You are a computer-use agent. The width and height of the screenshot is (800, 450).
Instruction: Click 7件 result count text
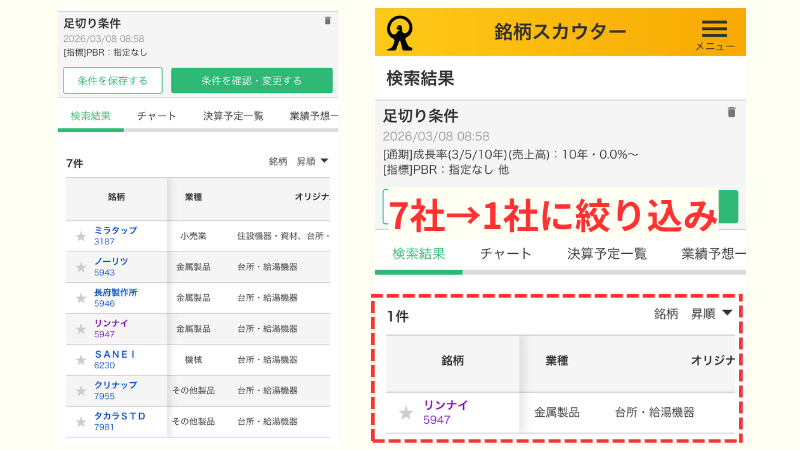[74, 163]
